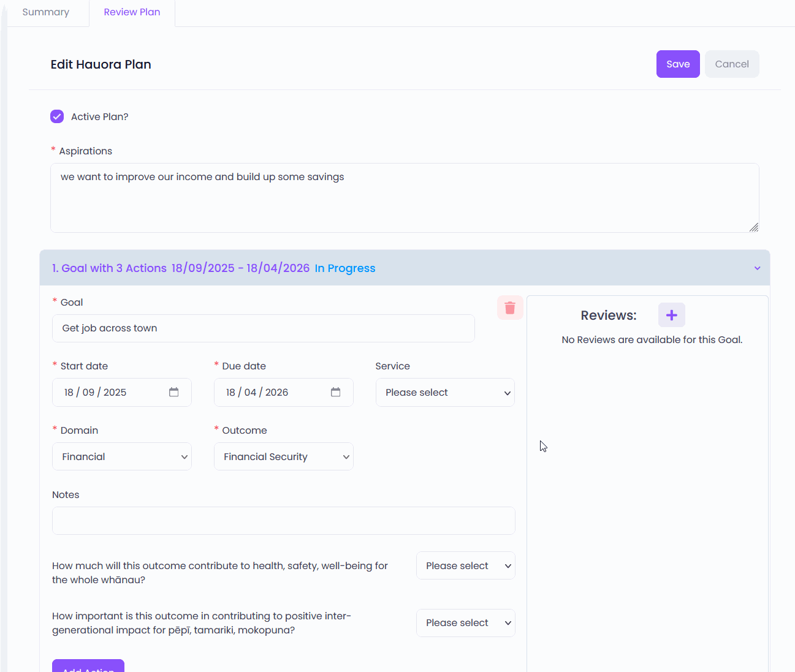795x672 pixels.
Task: Click the Aspirations textarea resize handle
Action: coord(754,227)
